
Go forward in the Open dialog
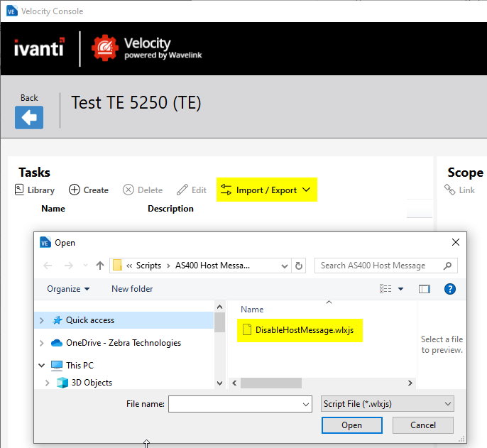(x=69, y=266)
